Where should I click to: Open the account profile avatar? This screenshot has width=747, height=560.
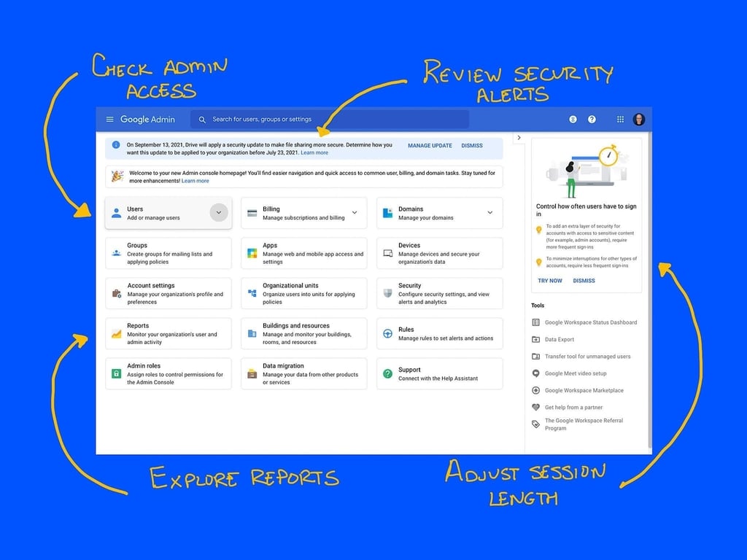click(x=639, y=120)
